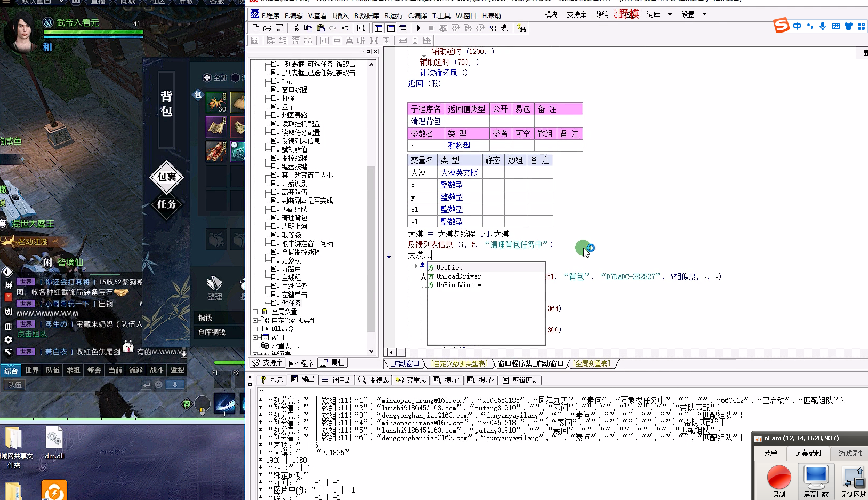868x500 pixels.
Task: Open the F.程序 menu
Action: (x=270, y=15)
